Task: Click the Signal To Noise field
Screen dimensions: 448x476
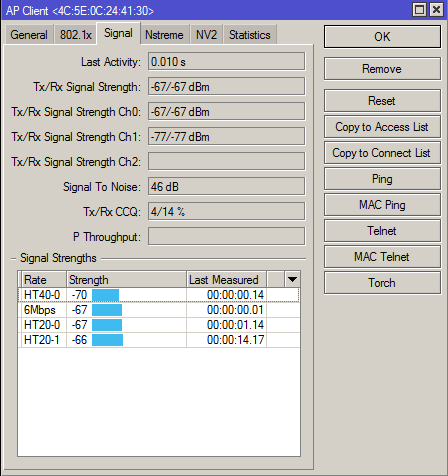Action: tap(226, 187)
